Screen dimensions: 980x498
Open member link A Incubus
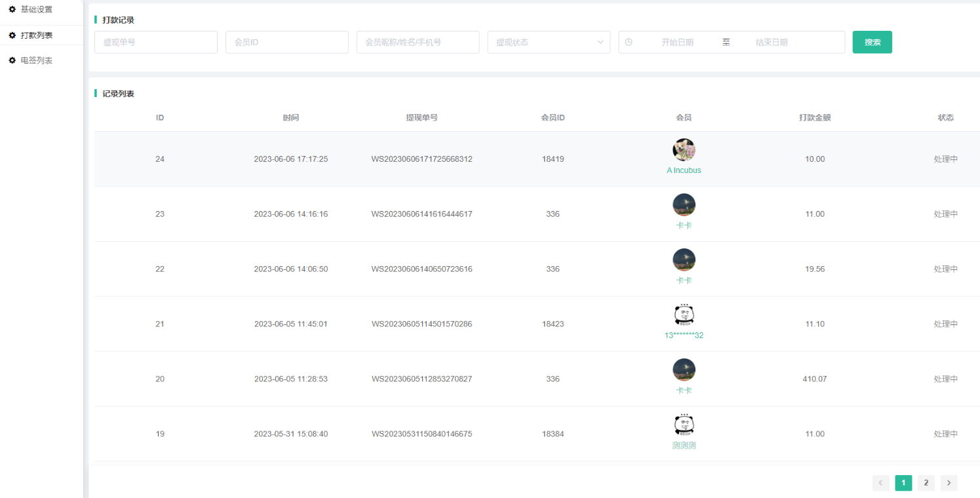click(684, 170)
